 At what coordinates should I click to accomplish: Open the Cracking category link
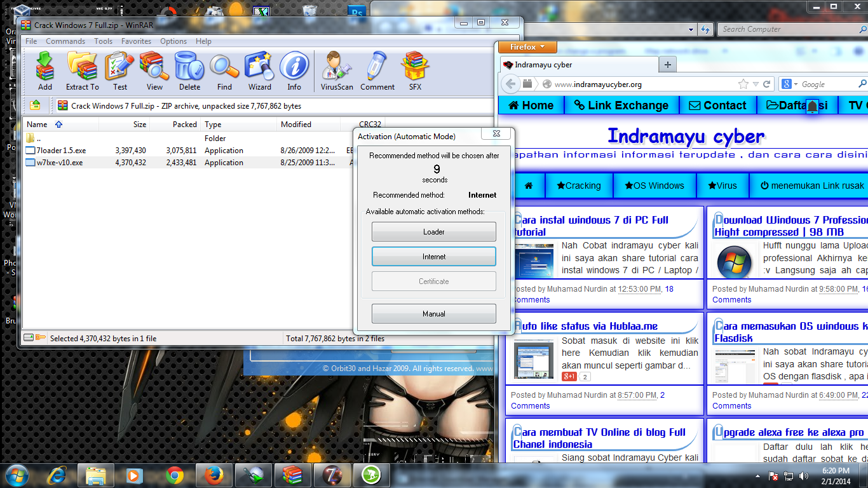point(578,186)
